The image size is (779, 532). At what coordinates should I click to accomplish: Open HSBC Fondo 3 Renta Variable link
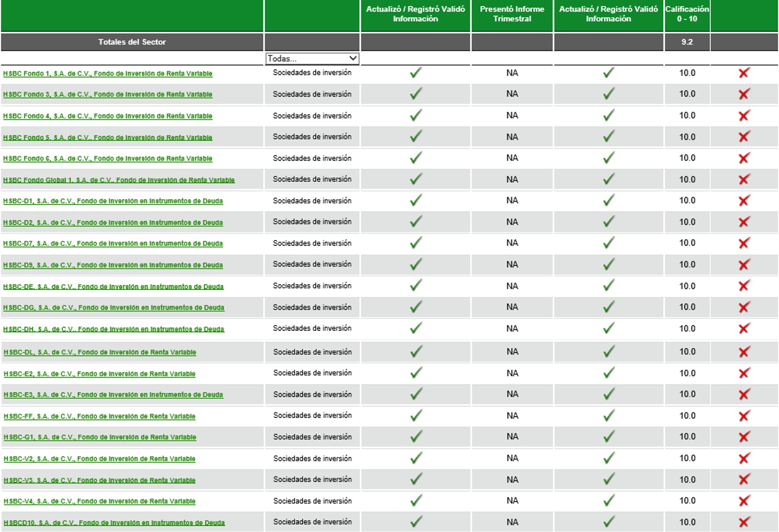(108, 94)
